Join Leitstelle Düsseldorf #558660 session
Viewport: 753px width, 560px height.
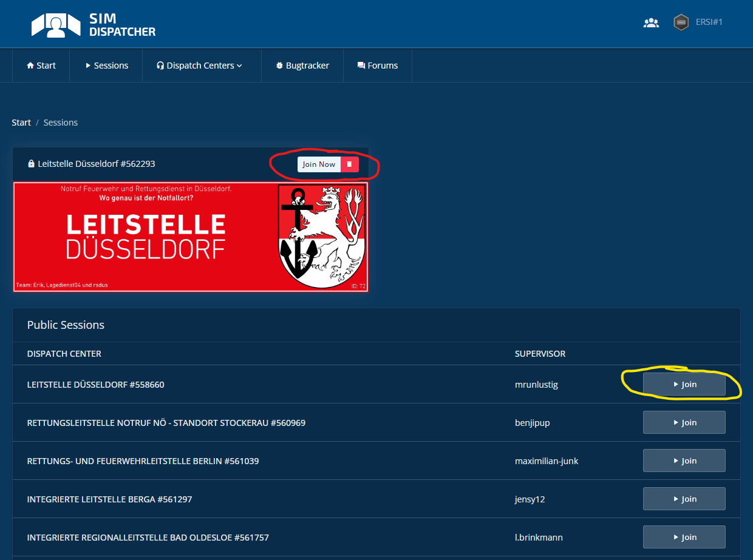(x=684, y=385)
